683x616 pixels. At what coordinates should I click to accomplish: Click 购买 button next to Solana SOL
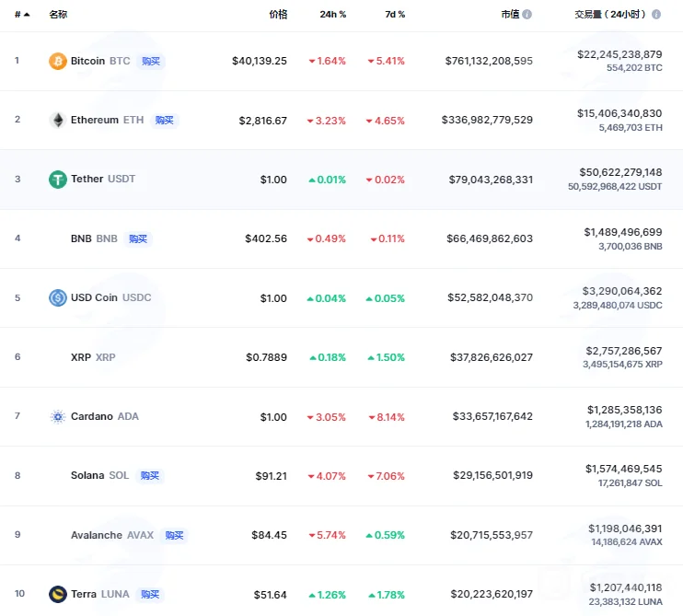pyautogui.click(x=149, y=476)
